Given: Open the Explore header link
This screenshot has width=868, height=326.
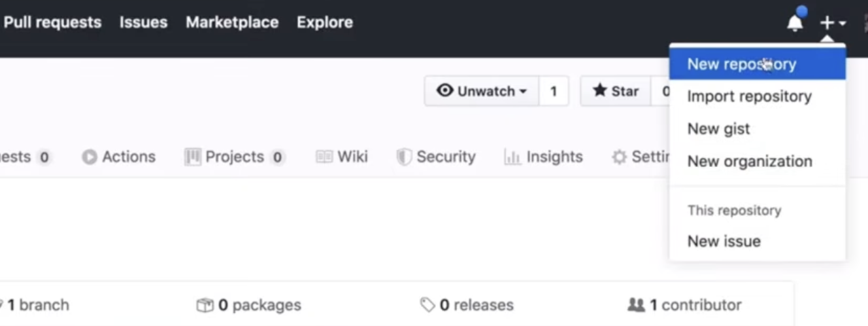Looking at the screenshot, I should click(x=324, y=22).
